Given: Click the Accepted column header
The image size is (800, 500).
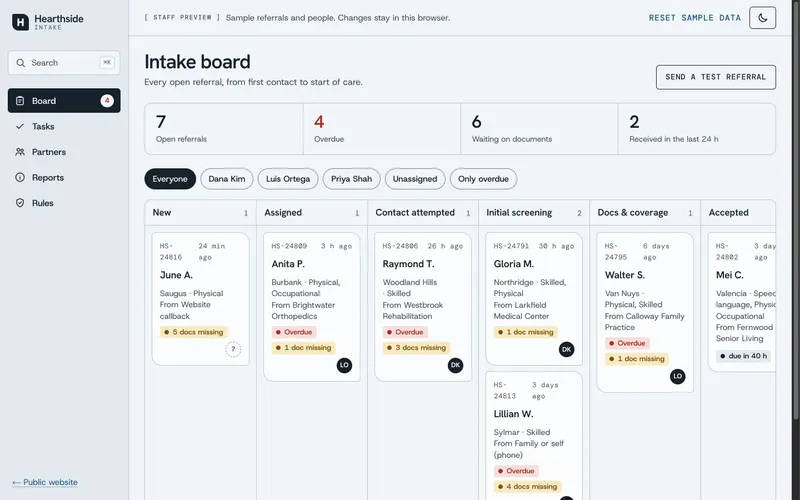Looking at the screenshot, I should [738, 213].
